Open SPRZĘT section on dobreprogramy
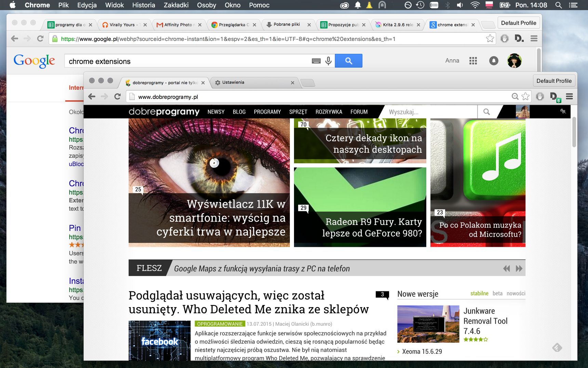588x368 pixels. click(x=298, y=112)
